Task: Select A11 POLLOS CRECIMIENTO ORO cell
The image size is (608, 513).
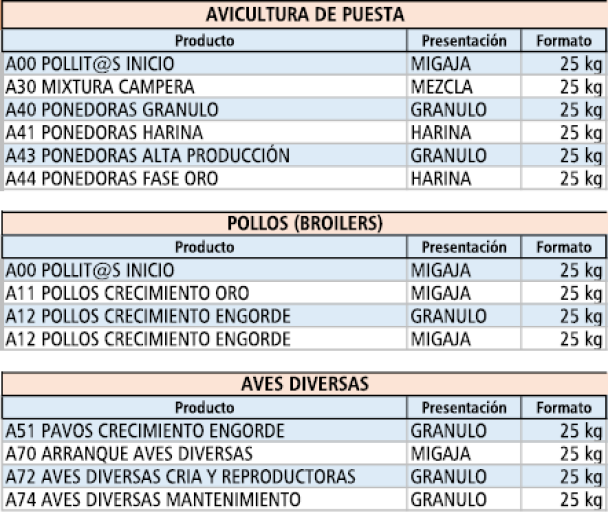Action: [x=127, y=294]
